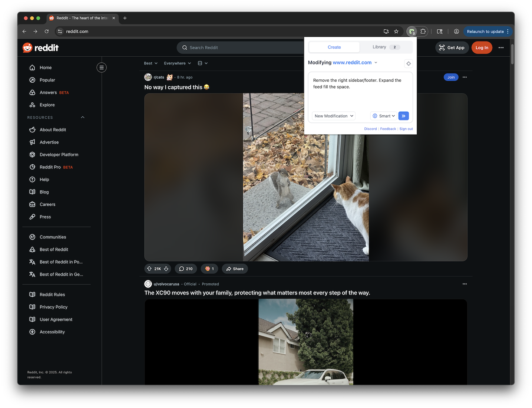Open the Best sort dropdown
This screenshot has width=532, height=408.
click(x=150, y=63)
